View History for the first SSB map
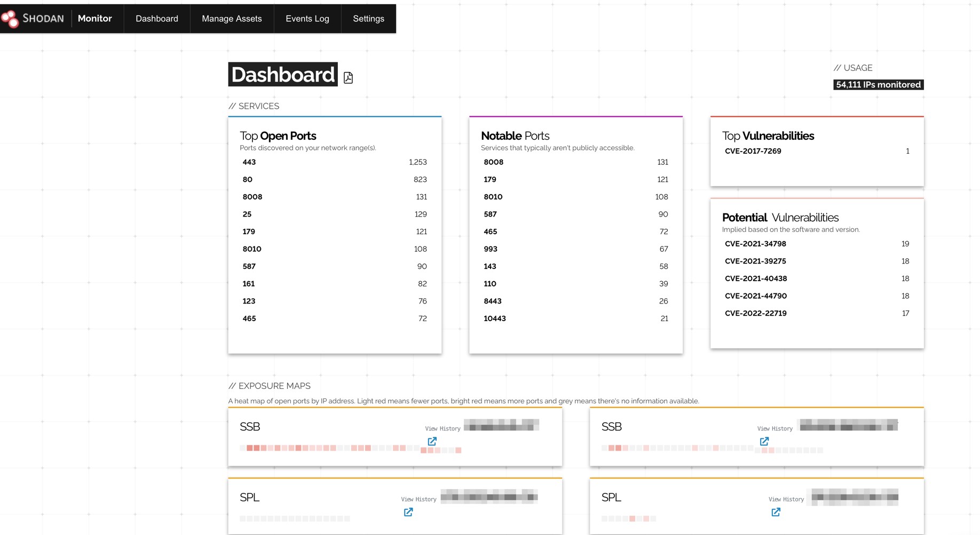 point(442,428)
